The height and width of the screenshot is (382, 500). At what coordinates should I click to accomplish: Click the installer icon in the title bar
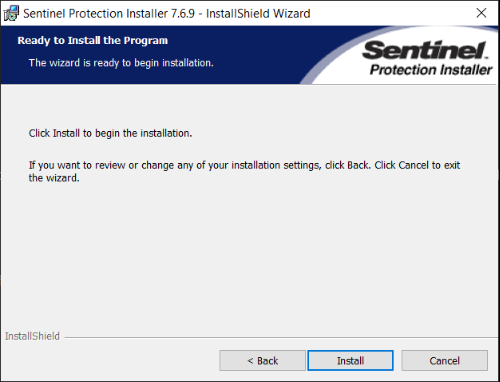pos(11,13)
